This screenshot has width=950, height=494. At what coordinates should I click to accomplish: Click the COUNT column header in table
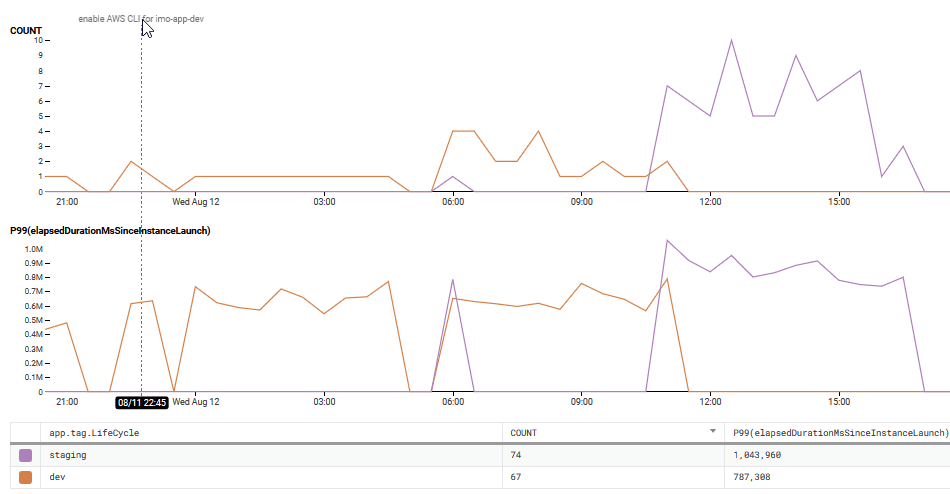click(524, 433)
